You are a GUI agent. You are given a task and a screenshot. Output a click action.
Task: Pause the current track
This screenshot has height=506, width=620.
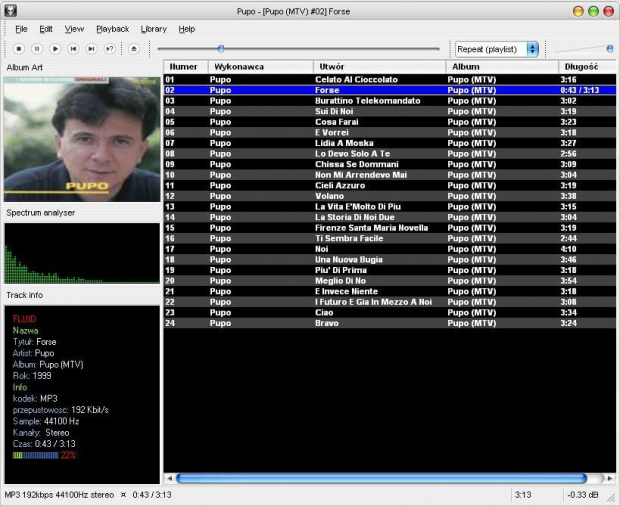point(37,48)
